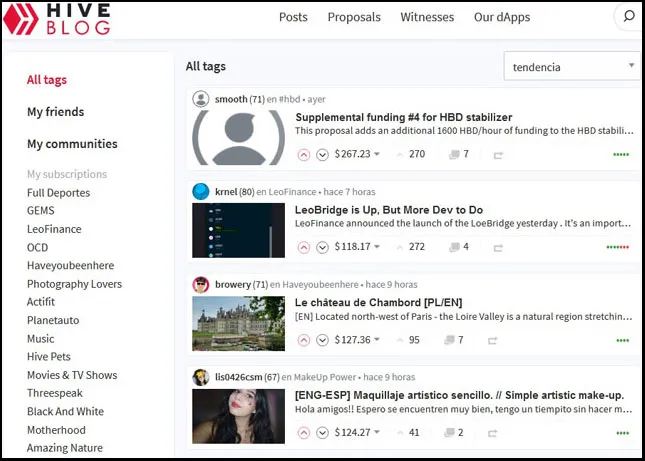Image resolution: width=645 pixels, height=461 pixels.
Task: Reblog the LeoBridge is Up post
Action: point(498,248)
